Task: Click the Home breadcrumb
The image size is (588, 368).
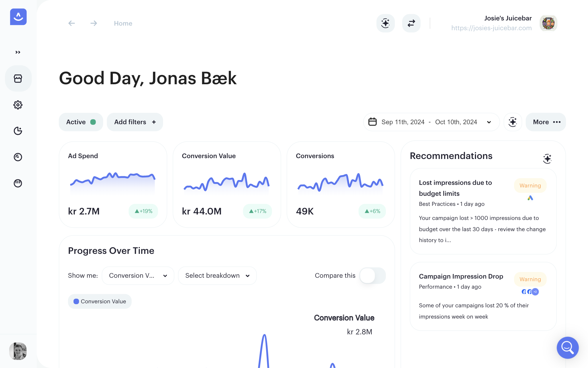Action: tap(123, 23)
